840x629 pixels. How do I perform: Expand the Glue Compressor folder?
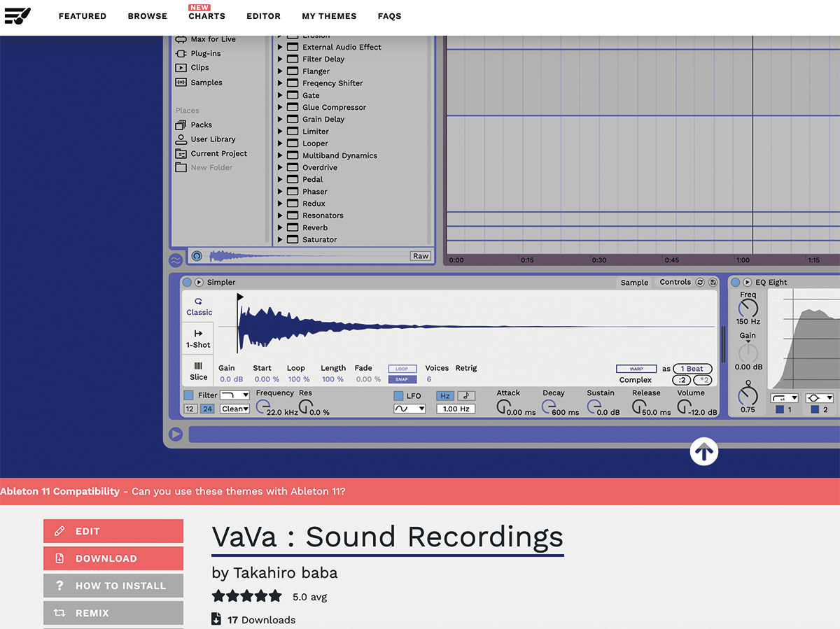(x=280, y=107)
